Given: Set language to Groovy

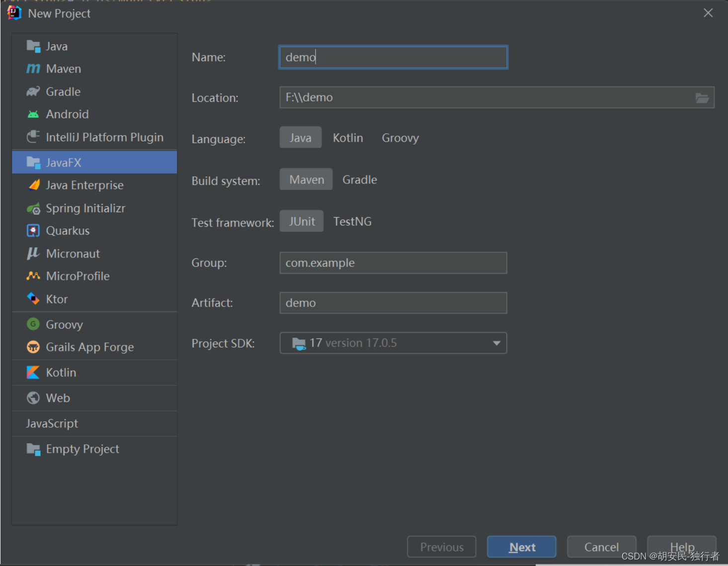Looking at the screenshot, I should [x=401, y=138].
